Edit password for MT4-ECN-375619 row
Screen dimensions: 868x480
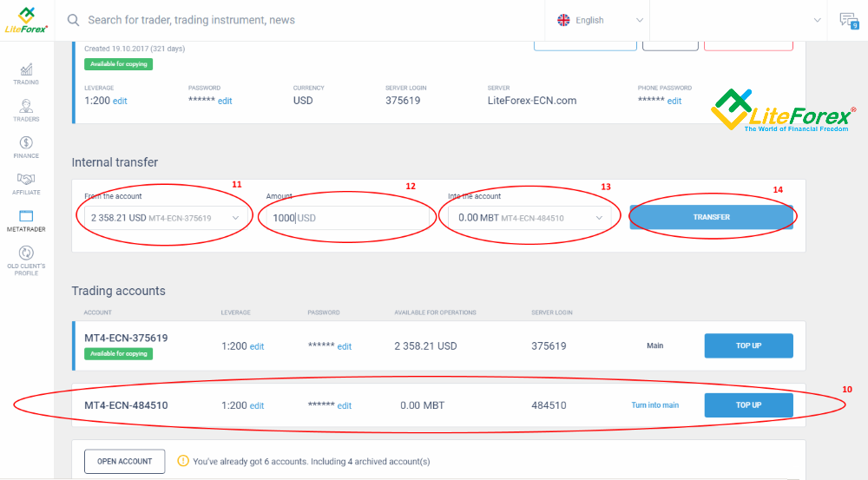pos(345,346)
